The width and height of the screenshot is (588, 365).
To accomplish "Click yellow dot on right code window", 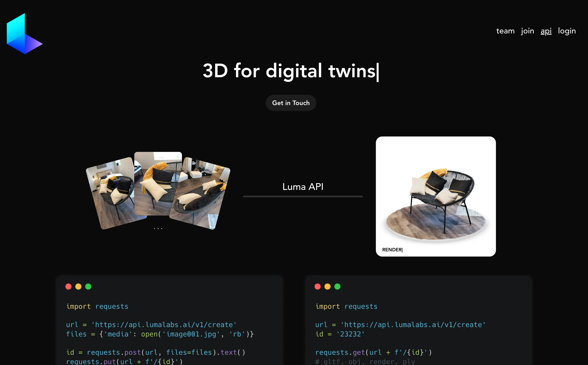I will pos(328,287).
